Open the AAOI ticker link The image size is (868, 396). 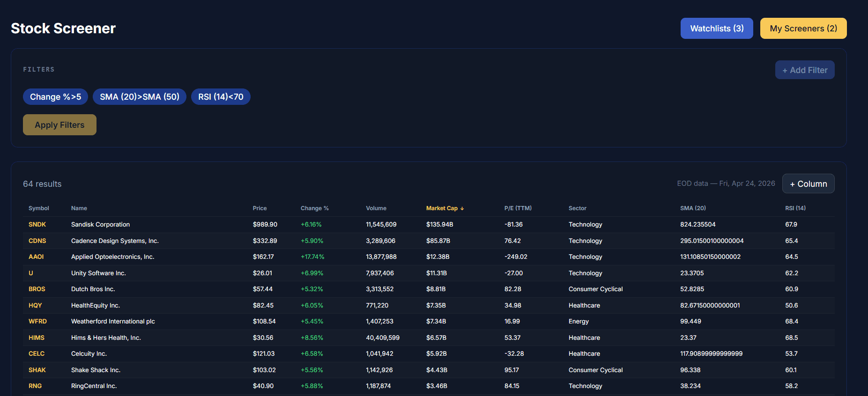[x=36, y=257]
